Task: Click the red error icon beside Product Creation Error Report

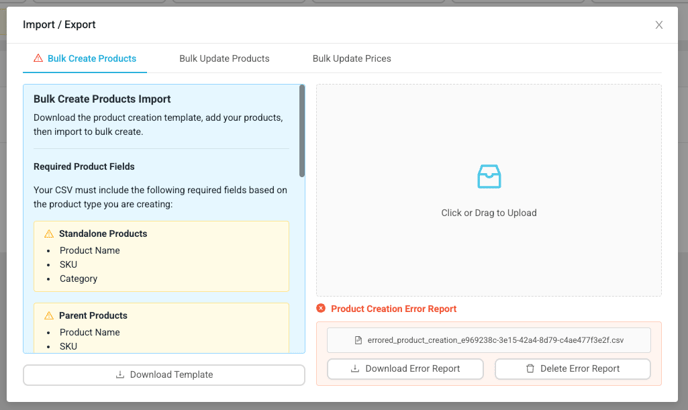Action: pos(321,309)
